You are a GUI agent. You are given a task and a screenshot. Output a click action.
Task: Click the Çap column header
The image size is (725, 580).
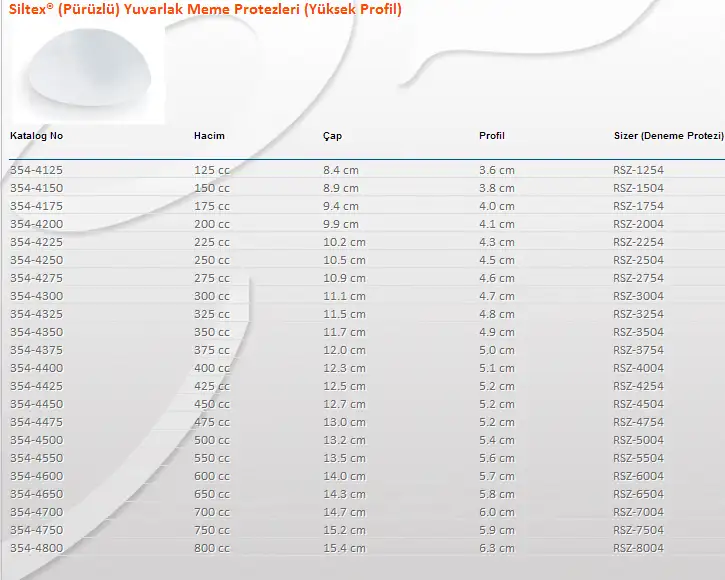pyautogui.click(x=332, y=135)
